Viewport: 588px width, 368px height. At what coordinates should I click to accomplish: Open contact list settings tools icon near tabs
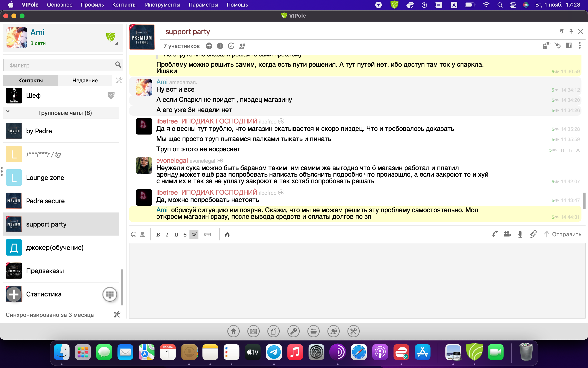(119, 80)
